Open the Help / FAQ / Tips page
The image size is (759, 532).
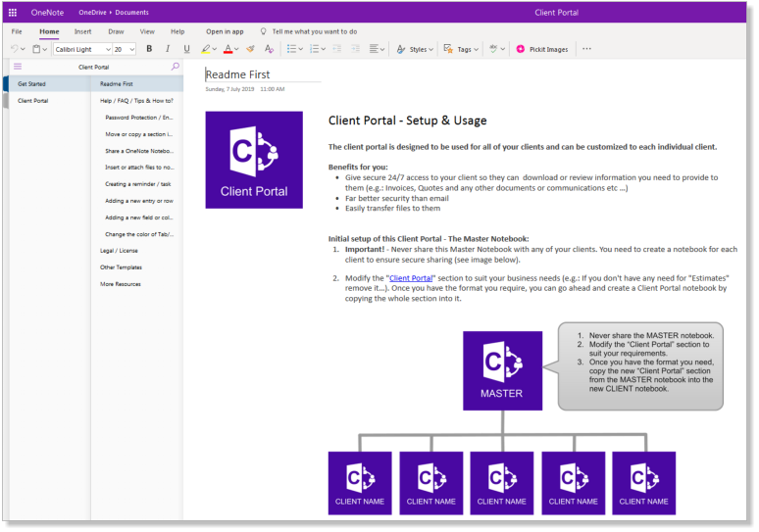point(137,101)
